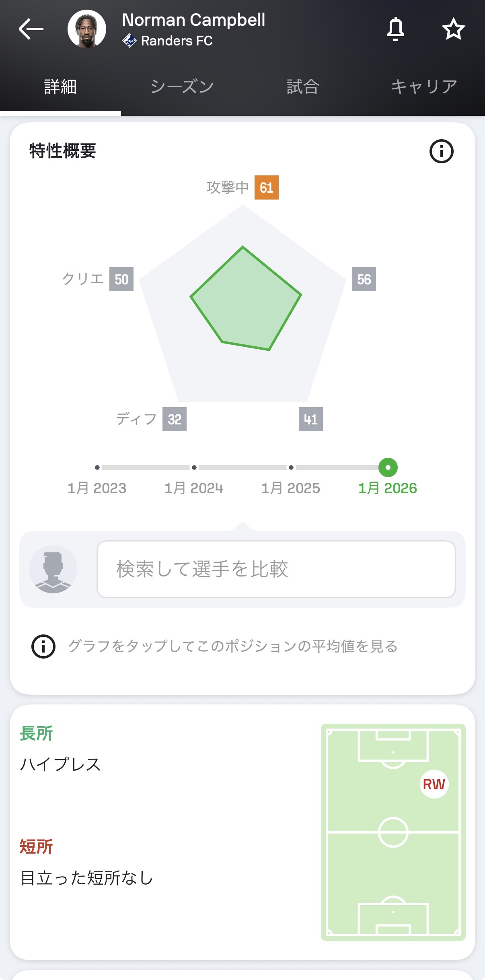Open Norman Campbell's profile photo
The image size is (485, 980).
click(x=86, y=29)
